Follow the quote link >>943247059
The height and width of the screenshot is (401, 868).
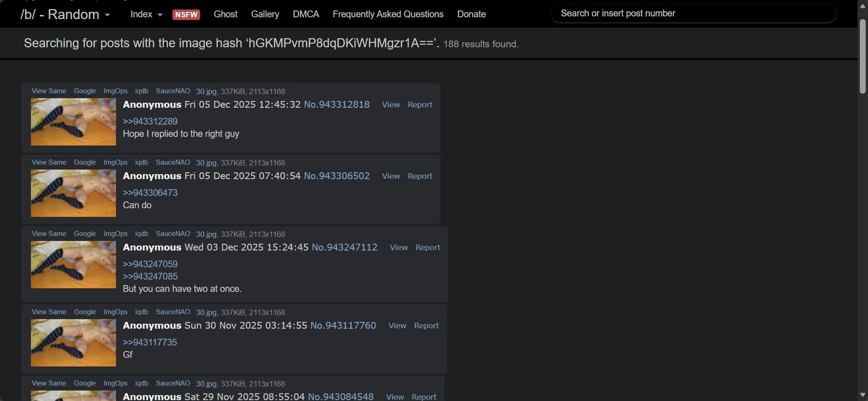point(150,264)
